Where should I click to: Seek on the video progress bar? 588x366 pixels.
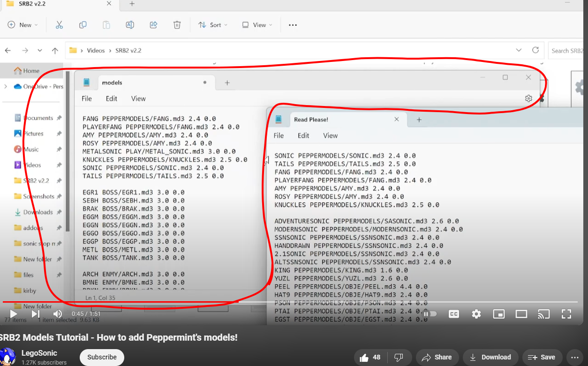[290, 302]
